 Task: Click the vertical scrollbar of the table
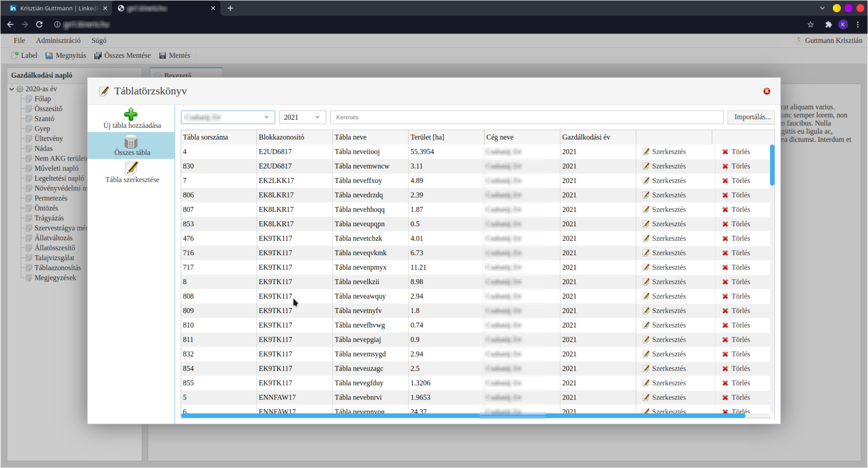(x=772, y=165)
